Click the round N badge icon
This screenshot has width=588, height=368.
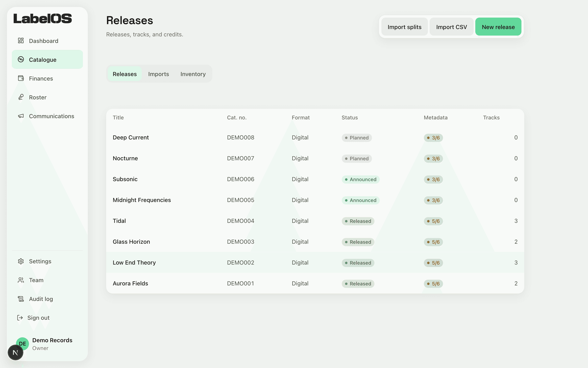tap(16, 352)
